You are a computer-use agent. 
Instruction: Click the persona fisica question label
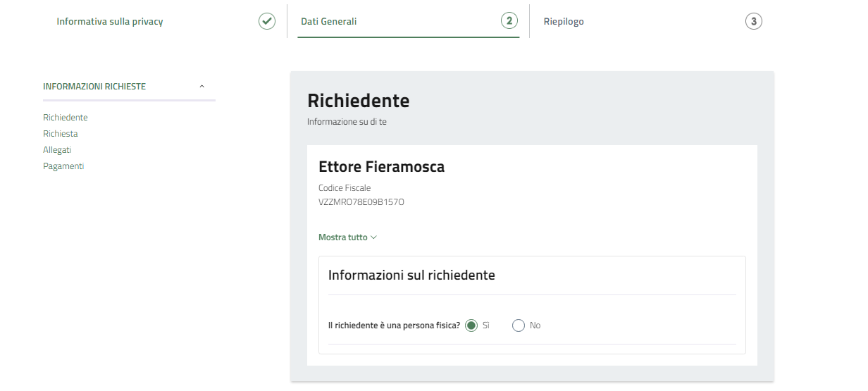pos(394,325)
